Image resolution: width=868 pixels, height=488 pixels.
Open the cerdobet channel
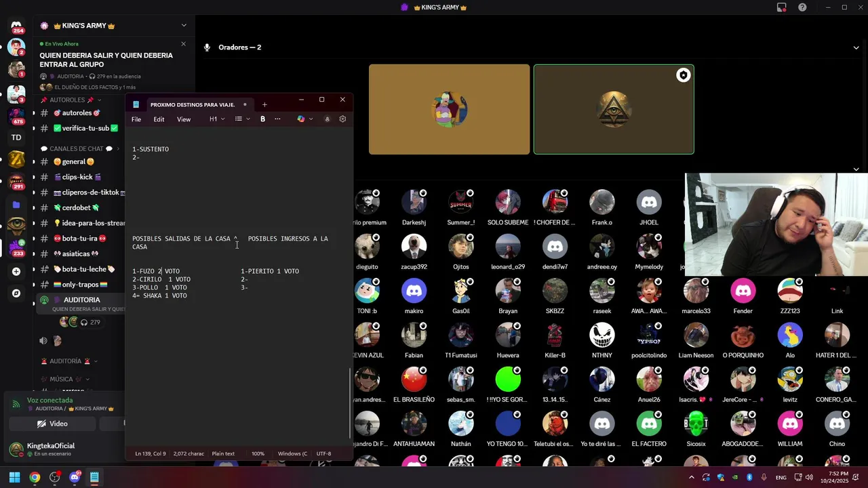tap(81, 208)
